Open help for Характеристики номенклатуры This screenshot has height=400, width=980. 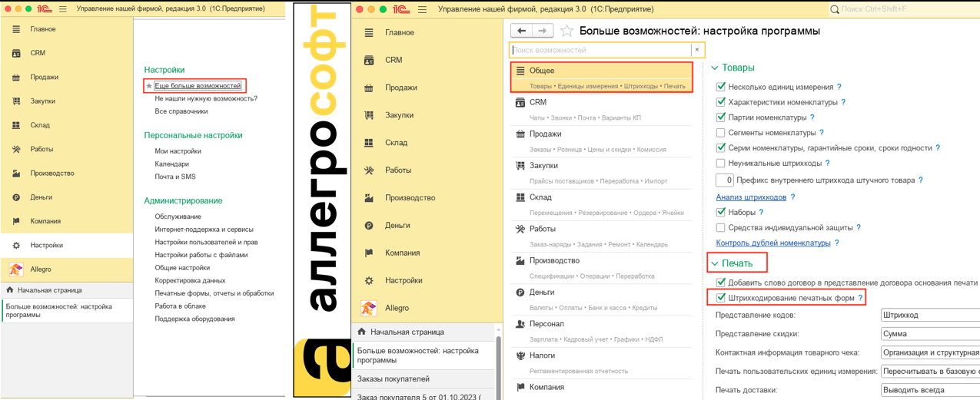pos(843,102)
